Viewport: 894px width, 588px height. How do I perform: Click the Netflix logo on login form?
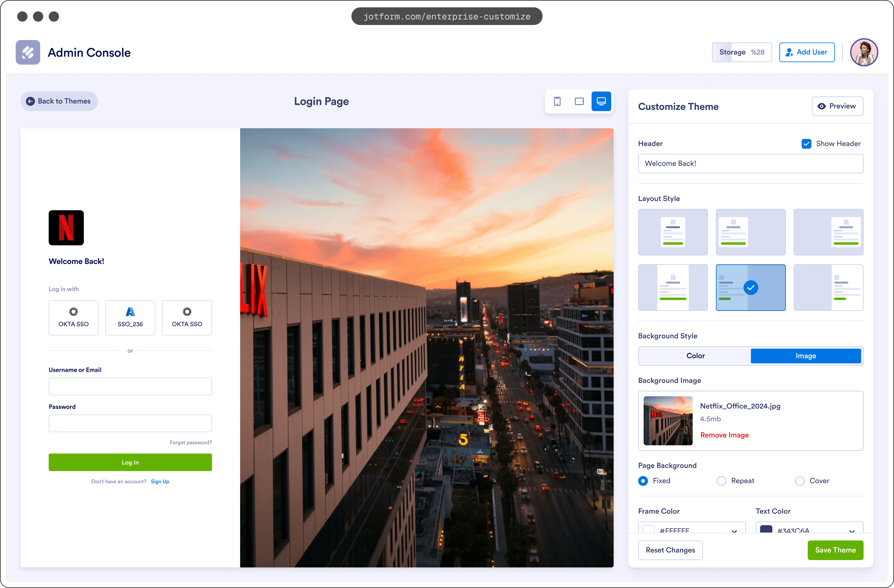click(66, 227)
